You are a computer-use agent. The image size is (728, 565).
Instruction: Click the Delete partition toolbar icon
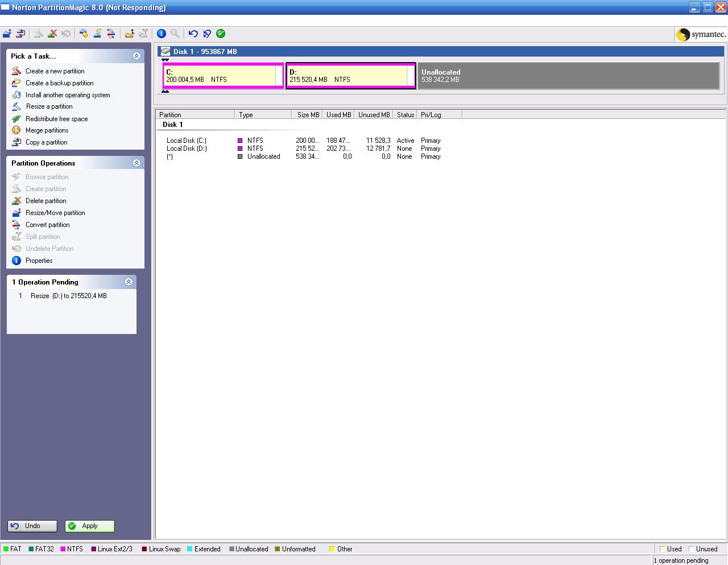52,34
